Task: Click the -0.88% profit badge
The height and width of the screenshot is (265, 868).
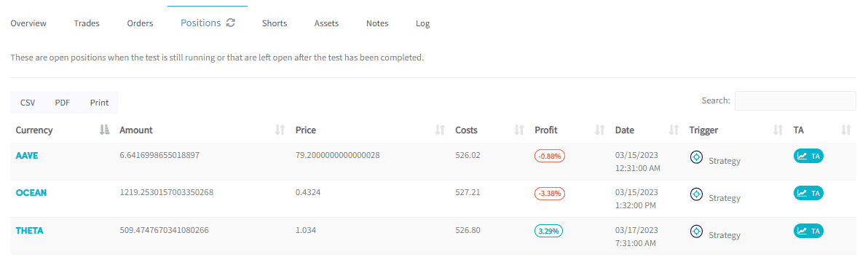Action: pyautogui.click(x=549, y=156)
